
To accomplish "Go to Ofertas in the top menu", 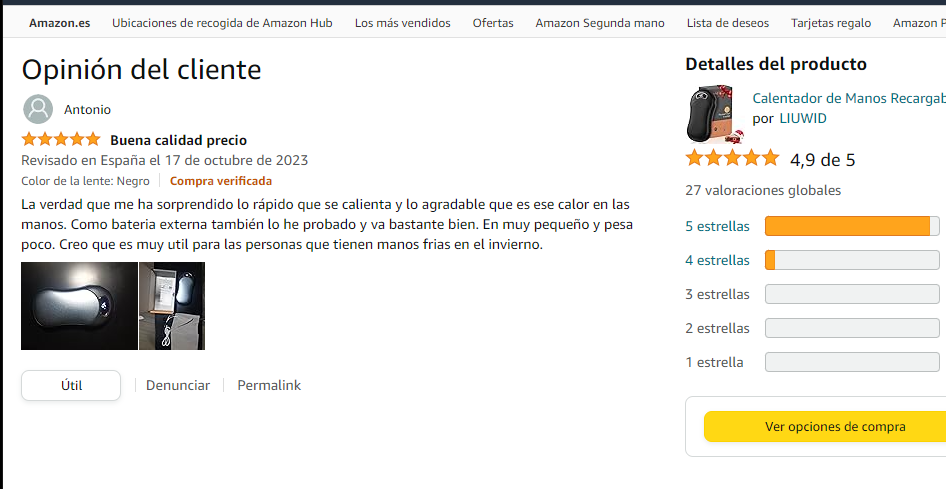I will [x=493, y=23].
